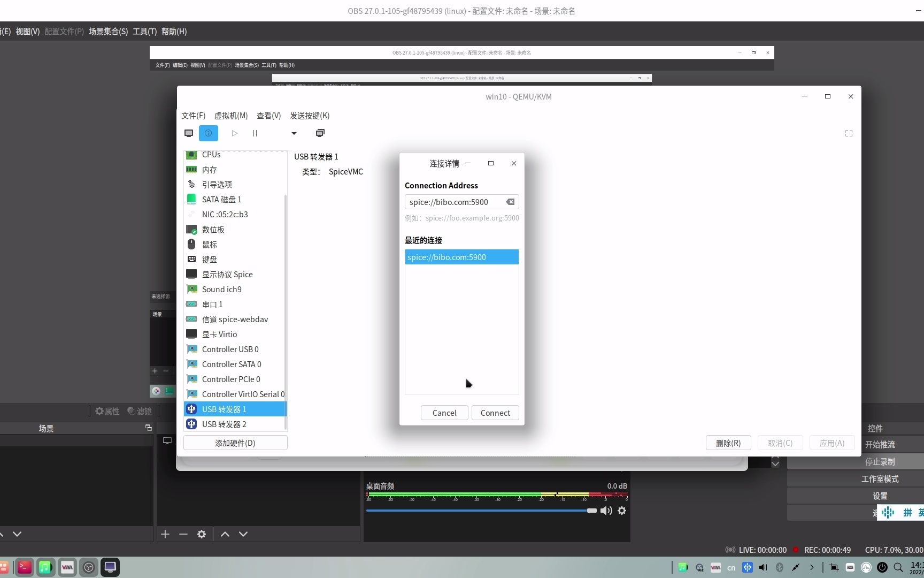The width and height of the screenshot is (924, 578).
Task: Open desktop audio settings gear in OBS mixer
Action: [622, 511]
